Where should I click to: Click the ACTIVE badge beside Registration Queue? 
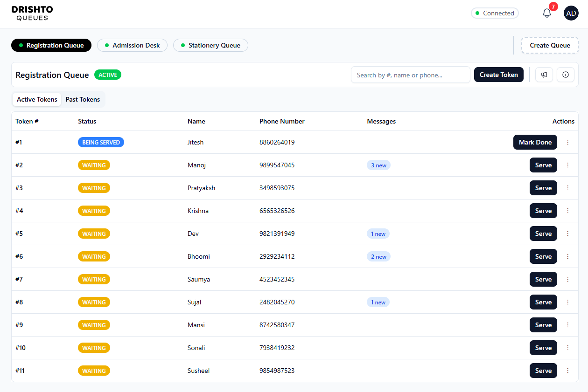(107, 75)
